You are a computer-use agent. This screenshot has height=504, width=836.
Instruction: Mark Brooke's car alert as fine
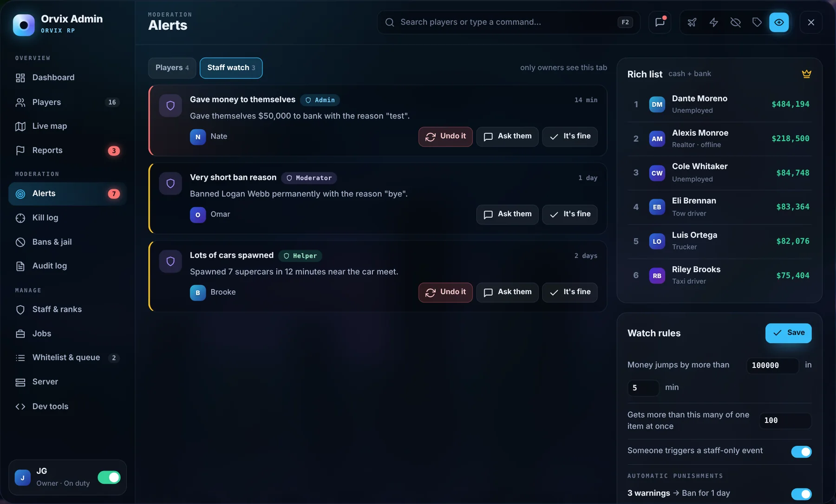(x=570, y=293)
